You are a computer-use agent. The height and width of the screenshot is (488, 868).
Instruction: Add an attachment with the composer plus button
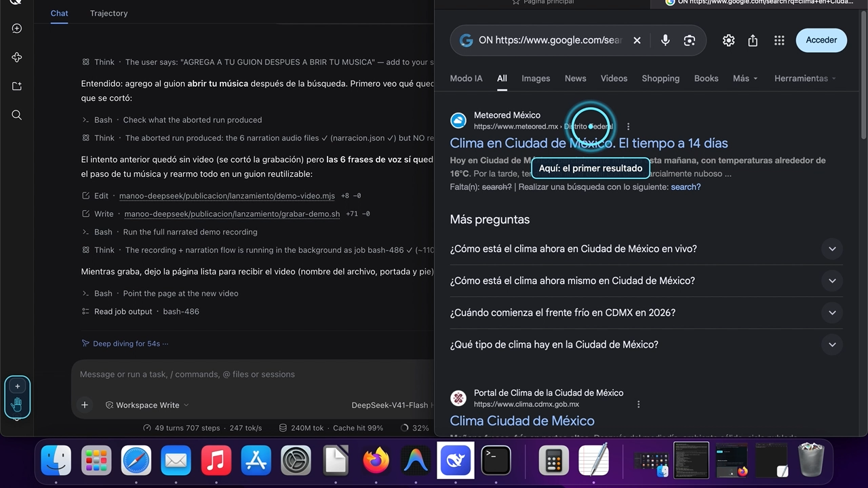85,405
